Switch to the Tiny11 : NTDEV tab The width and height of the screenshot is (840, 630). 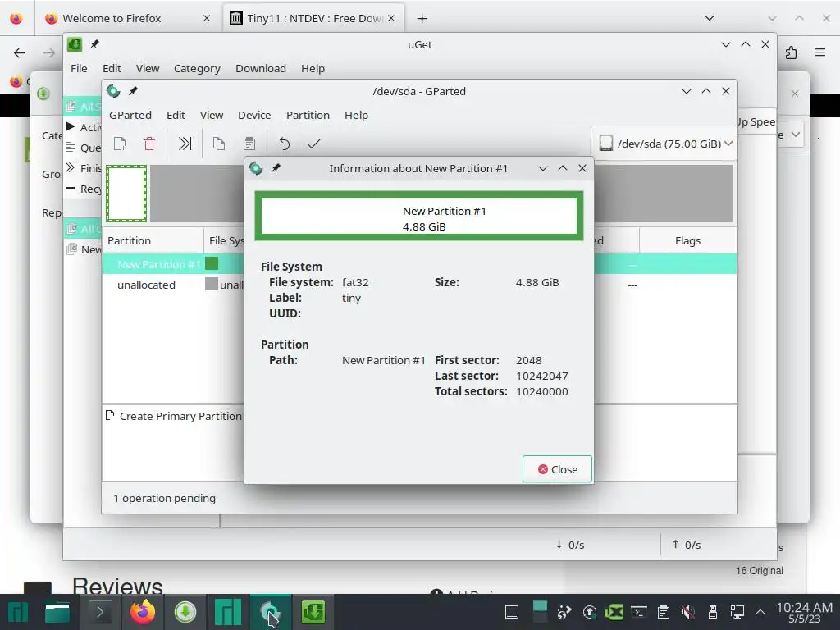coord(315,18)
